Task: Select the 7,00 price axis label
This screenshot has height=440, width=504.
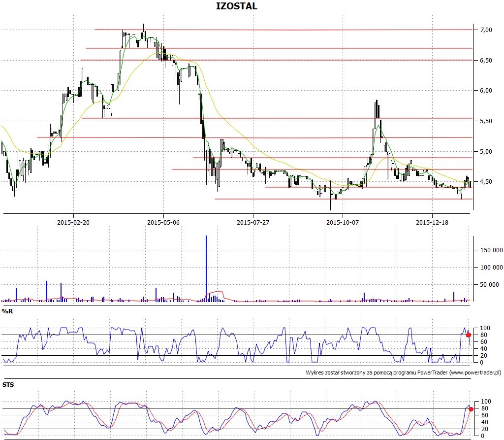Action: (x=486, y=30)
